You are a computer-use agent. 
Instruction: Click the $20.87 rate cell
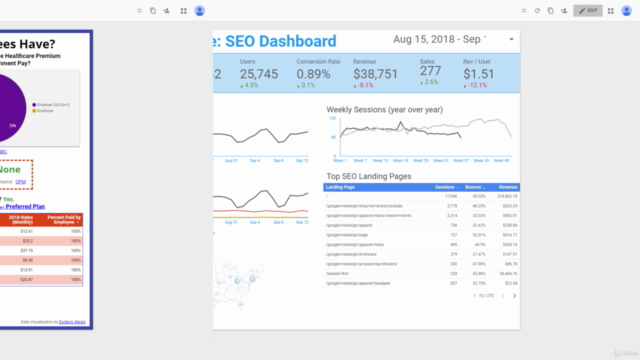click(x=27, y=280)
